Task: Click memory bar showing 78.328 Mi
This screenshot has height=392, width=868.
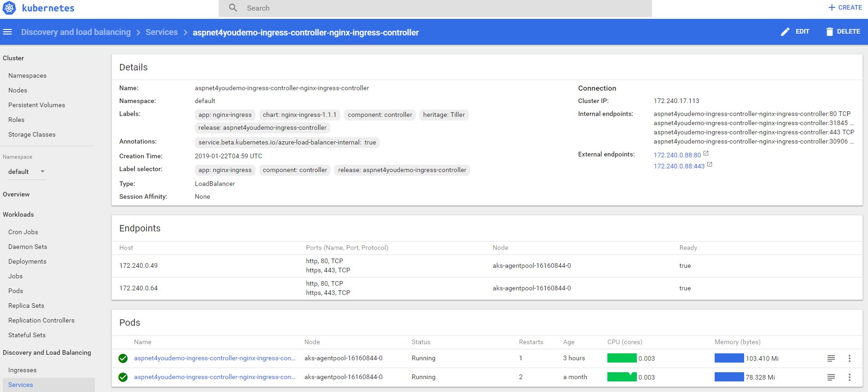Action: coord(729,377)
